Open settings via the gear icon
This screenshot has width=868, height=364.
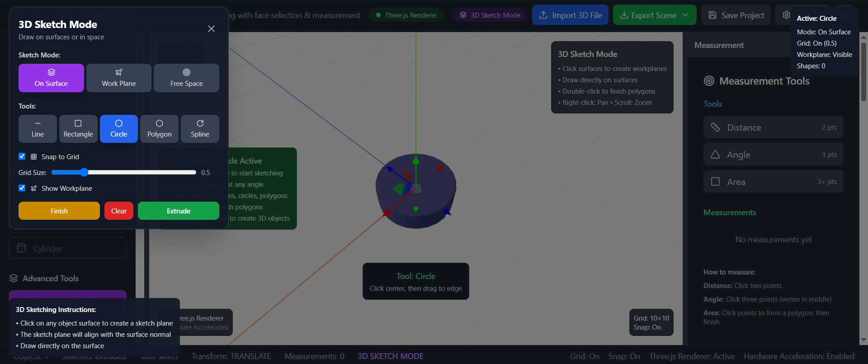tap(786, 15)
